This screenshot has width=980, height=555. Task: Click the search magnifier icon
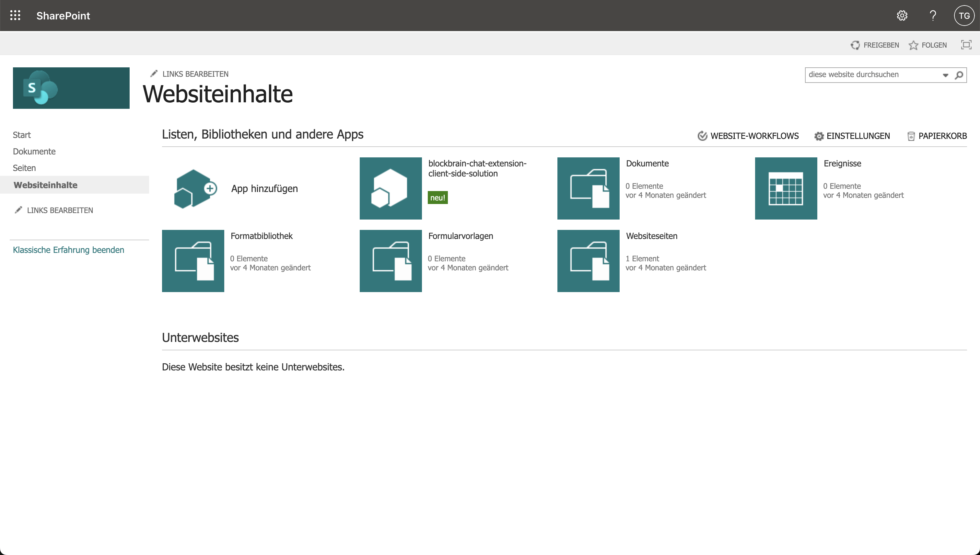(959, 75)
